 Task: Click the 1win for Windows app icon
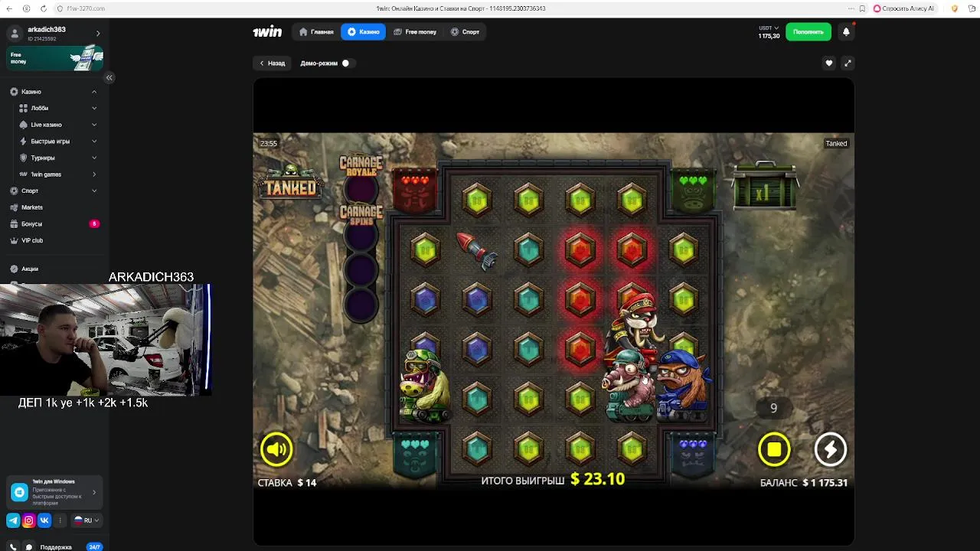(19, 493)
